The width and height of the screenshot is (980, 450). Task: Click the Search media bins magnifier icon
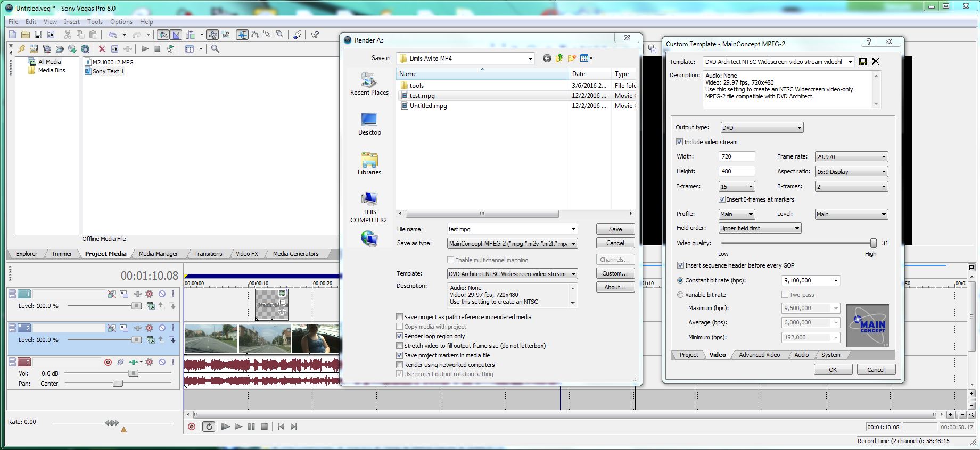[215, 49]
